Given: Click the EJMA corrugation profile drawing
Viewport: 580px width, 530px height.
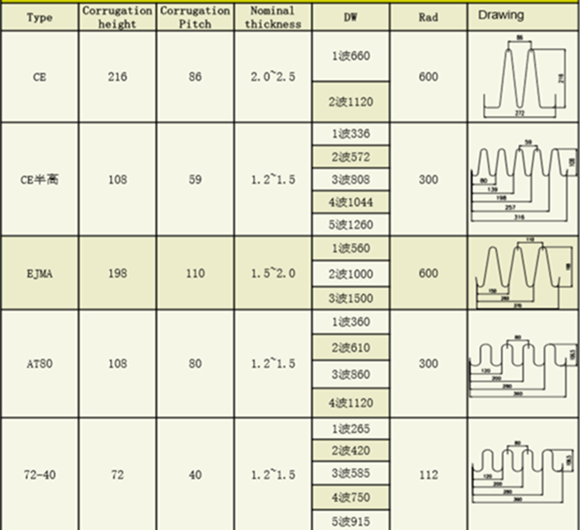Looking at the screenshot, I should point(523,273).
